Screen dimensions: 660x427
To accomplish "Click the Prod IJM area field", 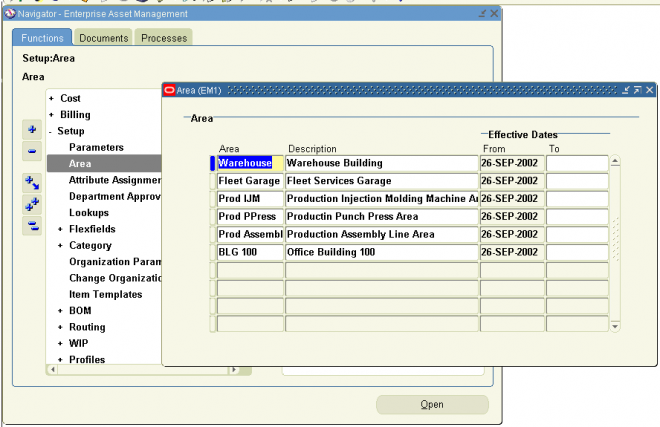I will pos(250,199).
